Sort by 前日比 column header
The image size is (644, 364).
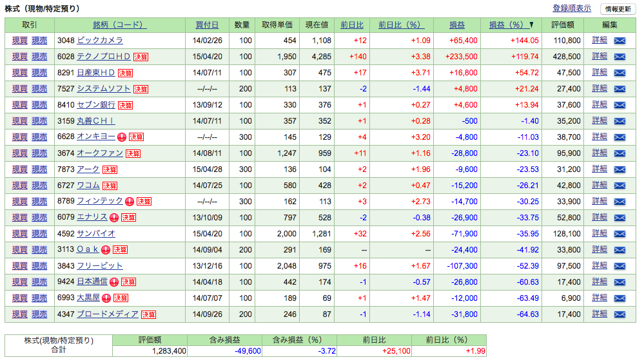pos(352,25)
